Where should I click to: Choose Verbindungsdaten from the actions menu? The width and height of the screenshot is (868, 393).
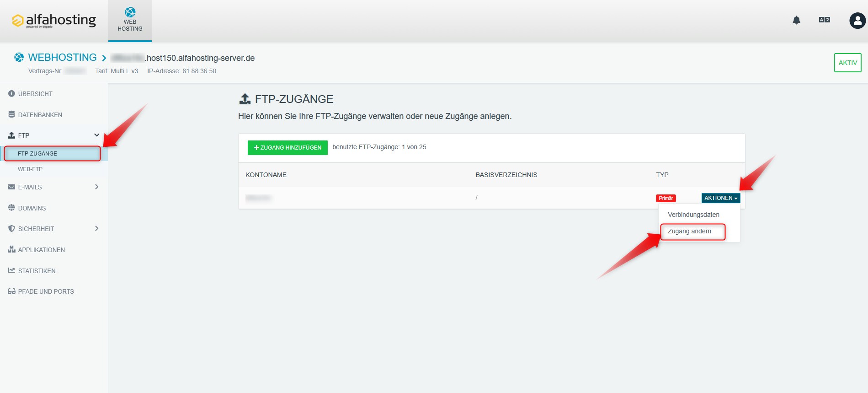tap(693, 215)
